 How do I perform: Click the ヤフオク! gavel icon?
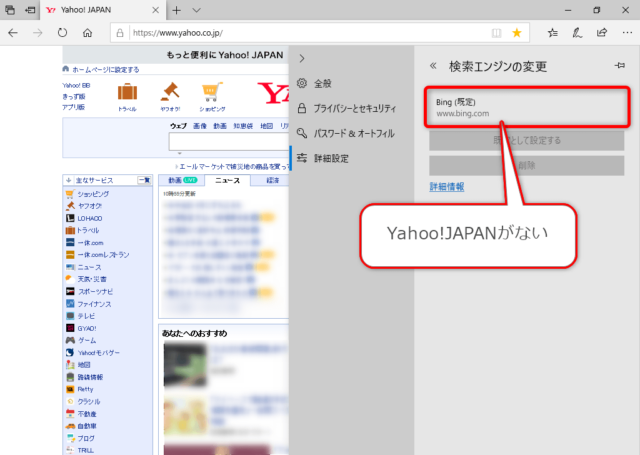tap(170, 92)
